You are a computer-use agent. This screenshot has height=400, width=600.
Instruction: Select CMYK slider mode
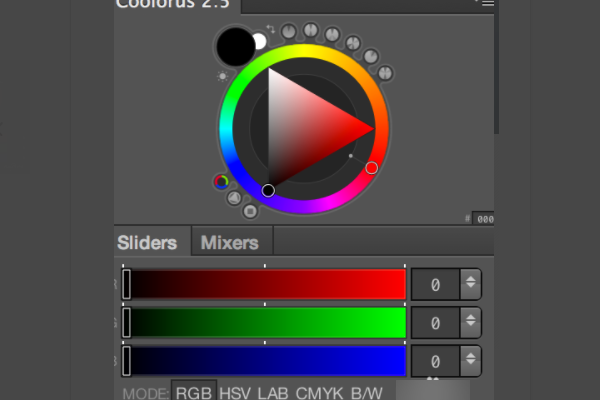click(x=318, y=393)
